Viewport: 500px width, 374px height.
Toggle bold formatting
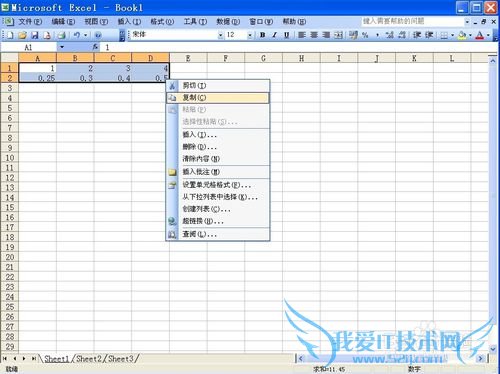[263, 35]
